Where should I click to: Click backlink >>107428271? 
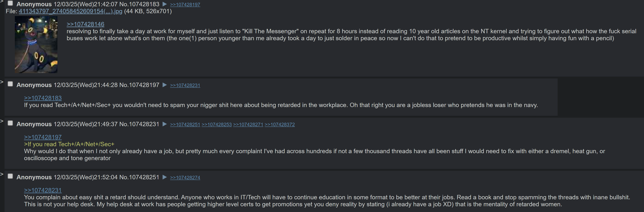pos(248,124)
